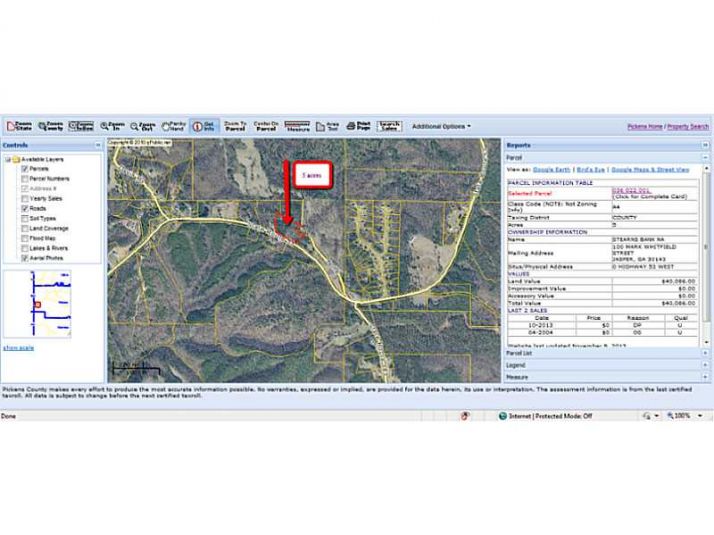Expand the Parcel List section
The height and width of the screenshot is (535, 714).
[705, 353]
